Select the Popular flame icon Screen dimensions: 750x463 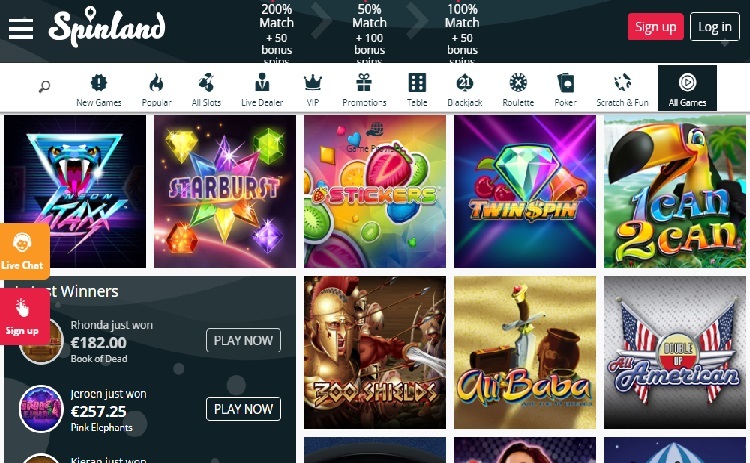156,89
